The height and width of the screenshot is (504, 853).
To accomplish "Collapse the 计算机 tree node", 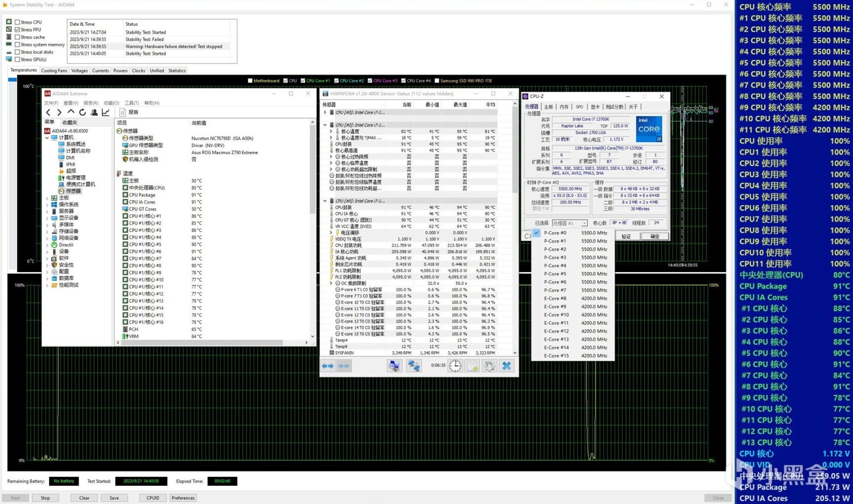I will (x=47, y=138).
